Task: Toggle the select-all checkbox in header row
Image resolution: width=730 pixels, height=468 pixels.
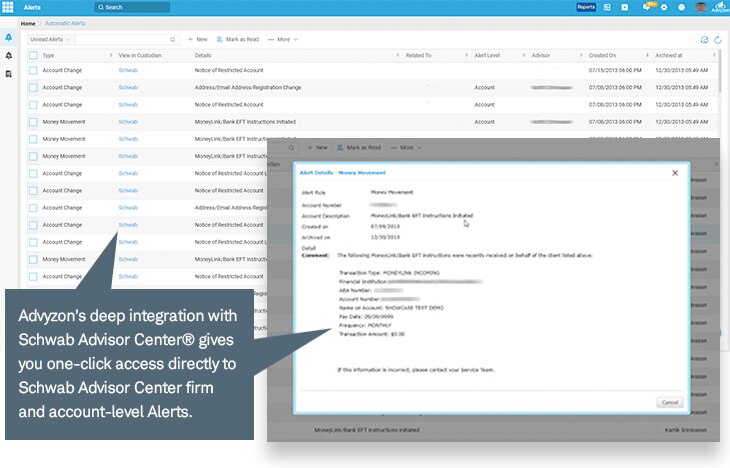Action: click(x=33, y=55)
